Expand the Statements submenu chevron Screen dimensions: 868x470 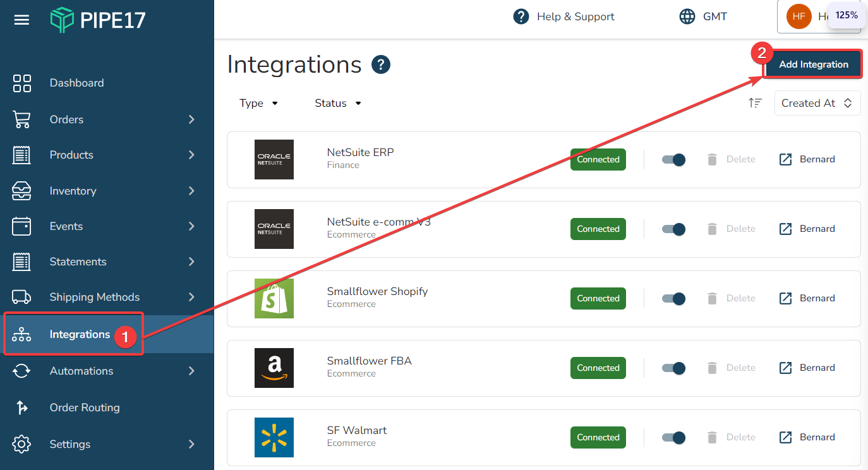pyautogui.click(x=191, y=262)
